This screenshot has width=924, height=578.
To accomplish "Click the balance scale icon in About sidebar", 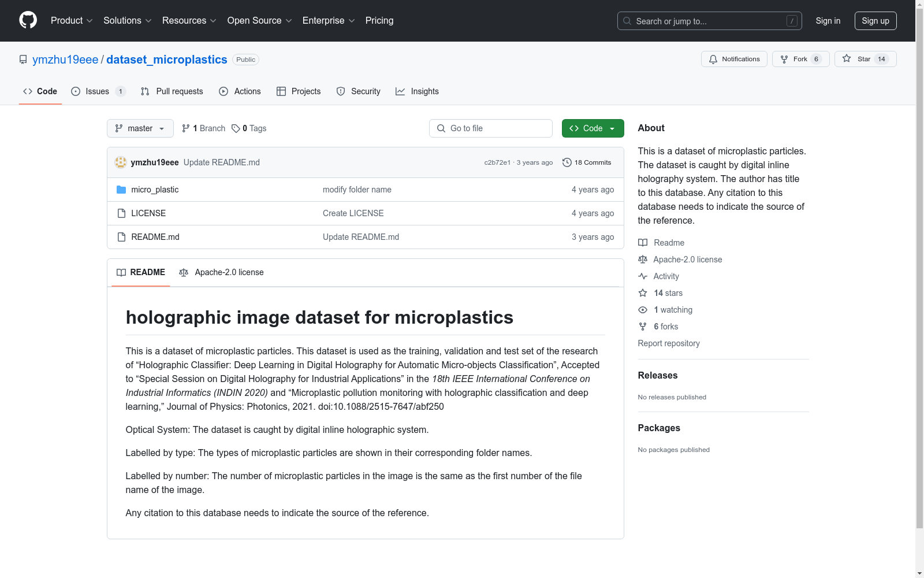I will 643,260.
